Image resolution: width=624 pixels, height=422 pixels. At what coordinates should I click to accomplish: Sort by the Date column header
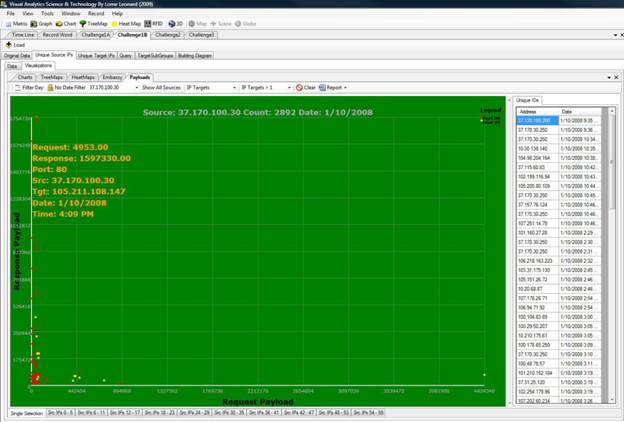(x=580, y=112)
